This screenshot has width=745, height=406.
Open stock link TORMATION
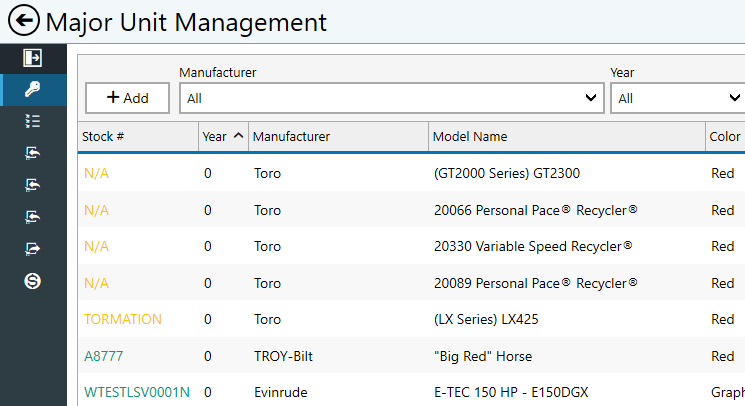(123, 319)
